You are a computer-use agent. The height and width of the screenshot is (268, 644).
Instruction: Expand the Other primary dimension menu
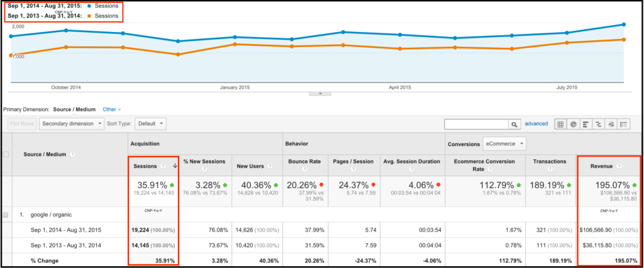point(112,109)
